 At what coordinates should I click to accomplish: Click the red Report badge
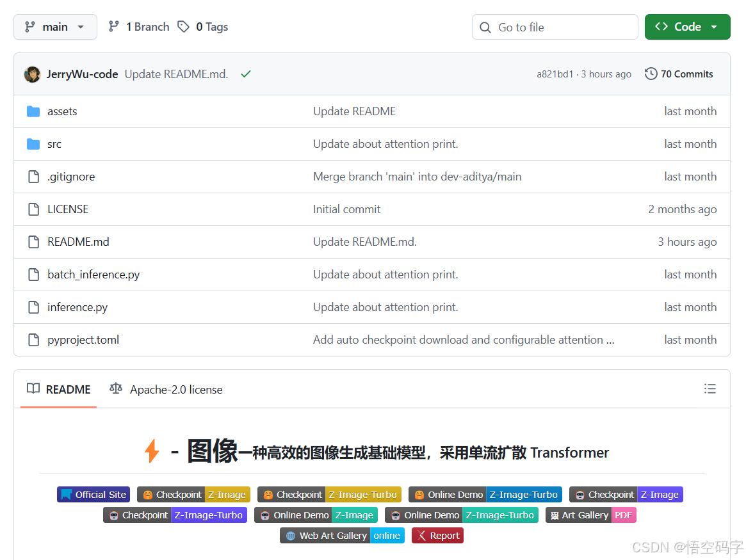[x=437, y=535]
